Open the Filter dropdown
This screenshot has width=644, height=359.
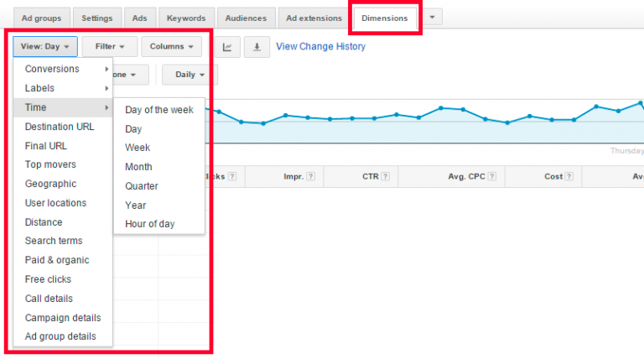(109, 47)
